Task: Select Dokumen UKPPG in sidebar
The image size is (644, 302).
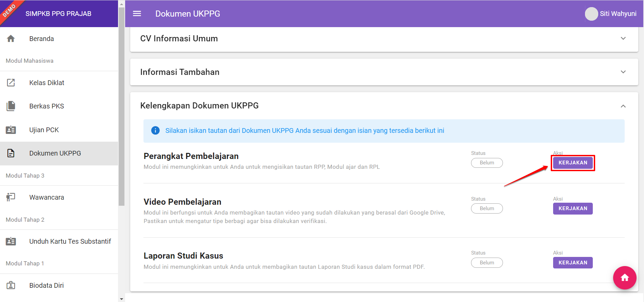Action: (x=55, y=153)
